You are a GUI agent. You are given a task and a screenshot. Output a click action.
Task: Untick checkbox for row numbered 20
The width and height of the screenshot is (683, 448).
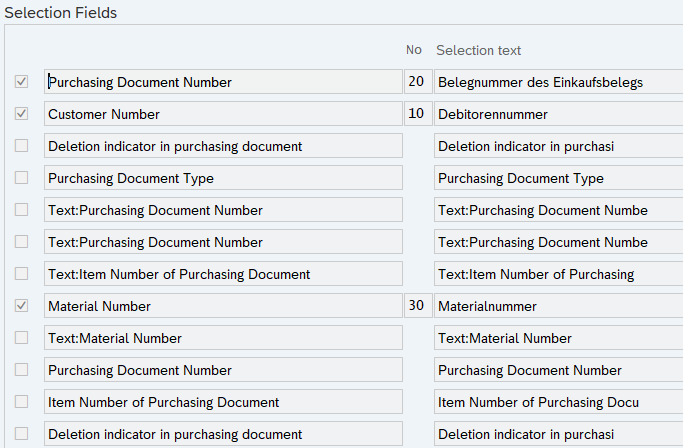[x=21, y=82]
